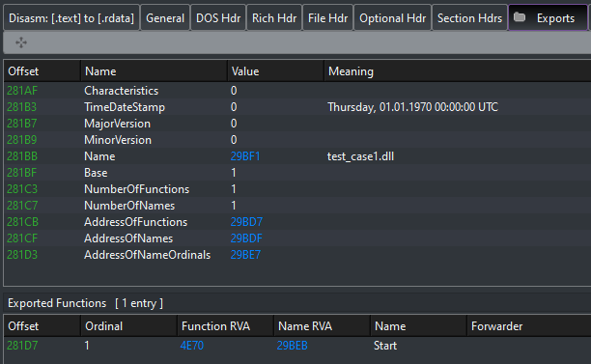The image size is (591, 364).
Task: Click the Name RVA column header
Action: tap(322, 326)
